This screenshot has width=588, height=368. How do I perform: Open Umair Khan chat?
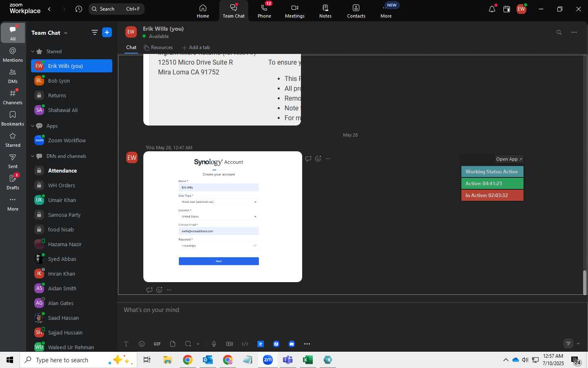(x=71, y=200)
